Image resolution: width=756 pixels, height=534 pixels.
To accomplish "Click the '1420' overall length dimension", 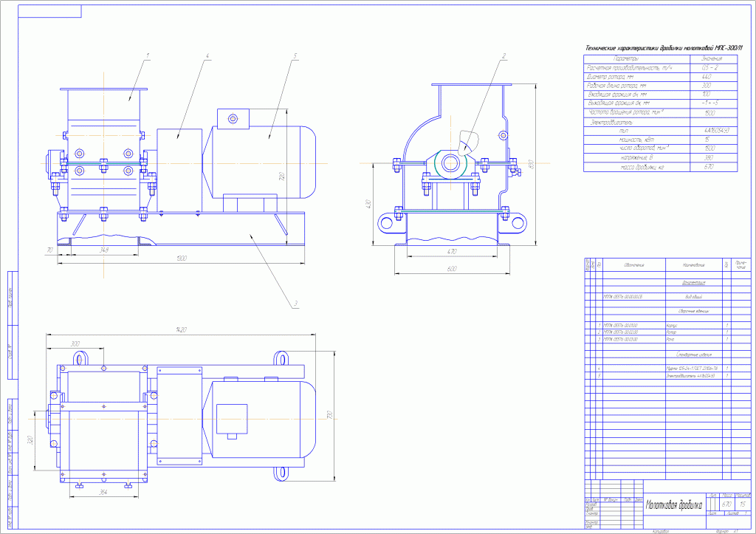I will point(181,330).
